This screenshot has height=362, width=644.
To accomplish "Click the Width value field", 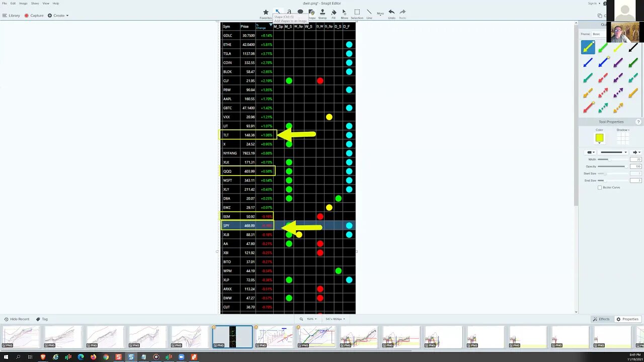I will tap(636, 159).
